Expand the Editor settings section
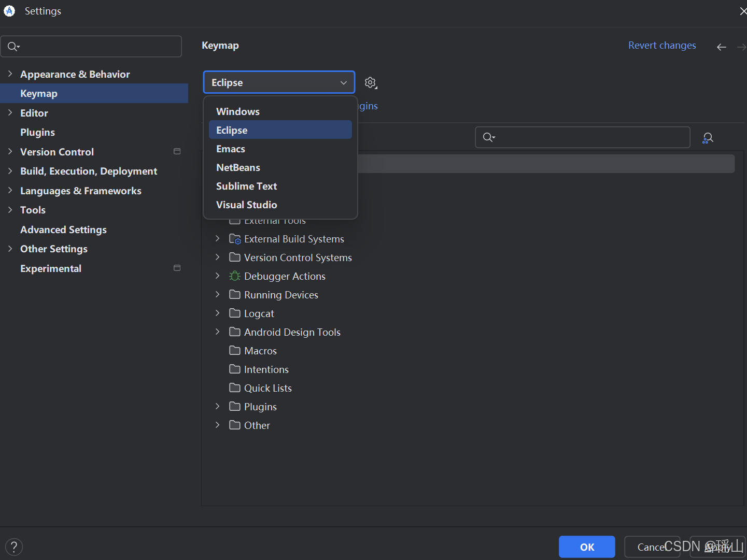Screen dimensions: 747x560 point(10,112)
